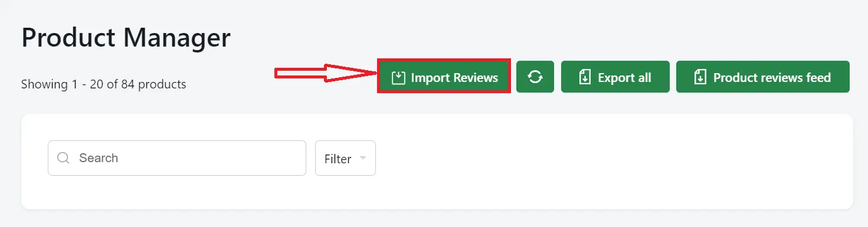Click the magnifying glass icon in Search

point(63,158)
